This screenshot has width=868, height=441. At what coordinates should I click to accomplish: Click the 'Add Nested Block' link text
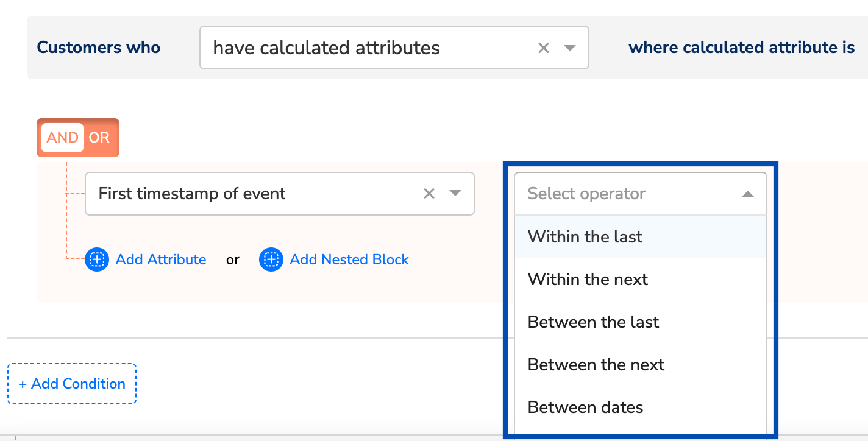pos(349,259)
